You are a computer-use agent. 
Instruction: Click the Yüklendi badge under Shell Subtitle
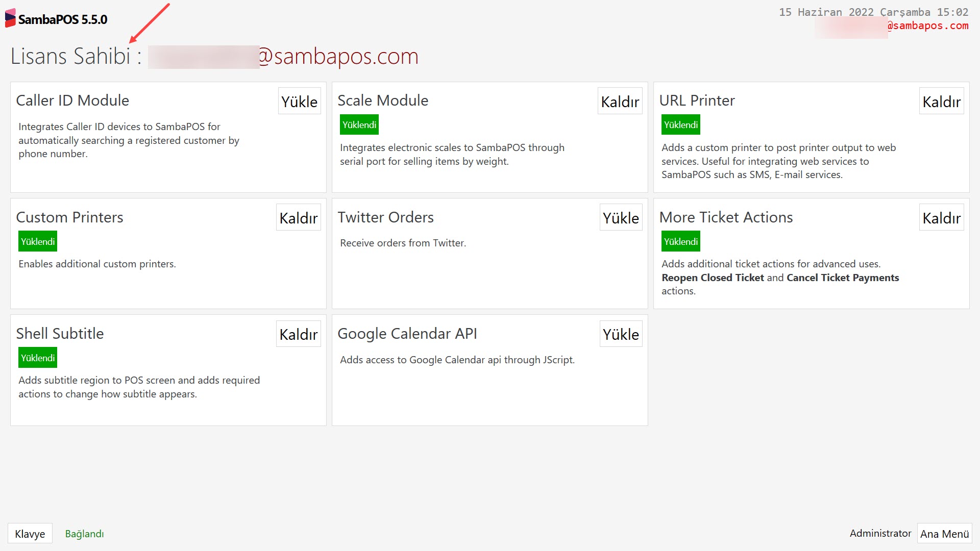click(37, 357)
